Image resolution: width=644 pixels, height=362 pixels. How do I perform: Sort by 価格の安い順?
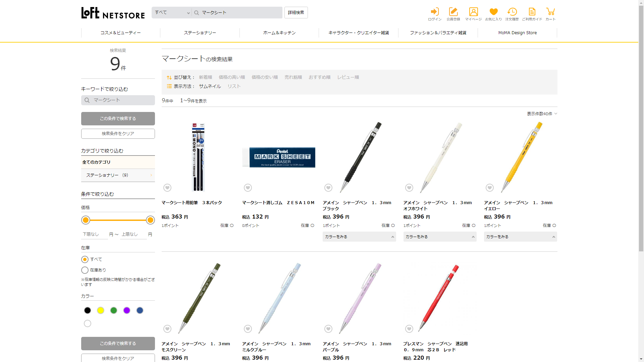tap(265, 77)
